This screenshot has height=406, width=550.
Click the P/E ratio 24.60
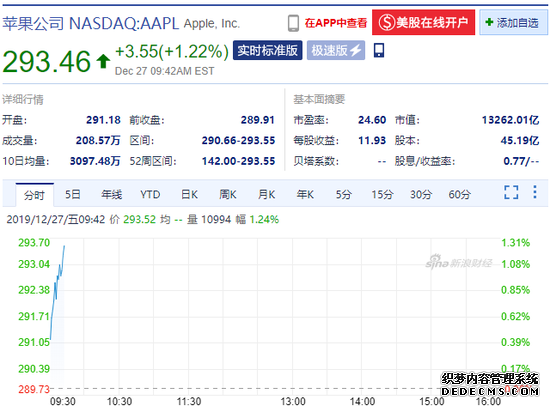coord(372,120)
